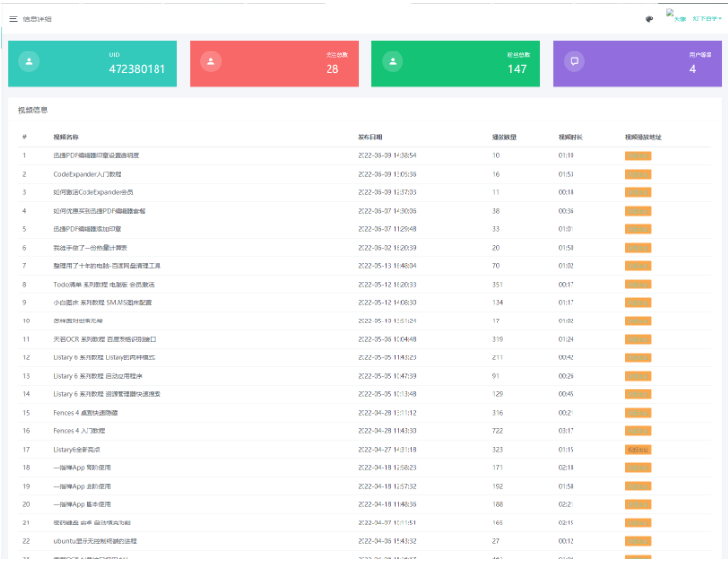Click the monitor icon in purple card
The image size is (728, 575).
click(574, 61)
